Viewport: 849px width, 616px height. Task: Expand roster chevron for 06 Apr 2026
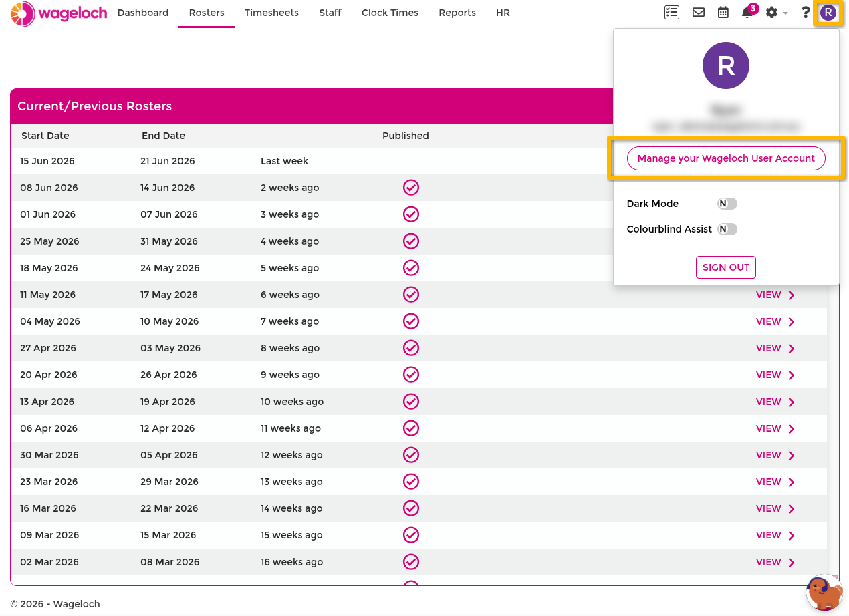(x=792, y=429)
